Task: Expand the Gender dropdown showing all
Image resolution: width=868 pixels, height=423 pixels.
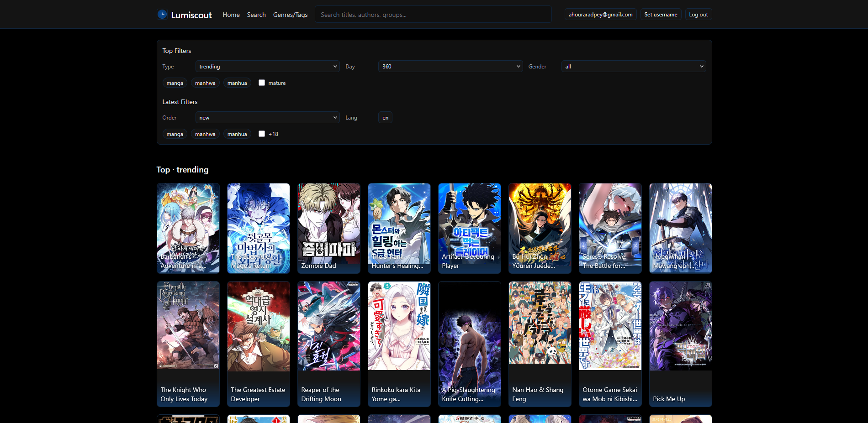Action: point(634,66)
